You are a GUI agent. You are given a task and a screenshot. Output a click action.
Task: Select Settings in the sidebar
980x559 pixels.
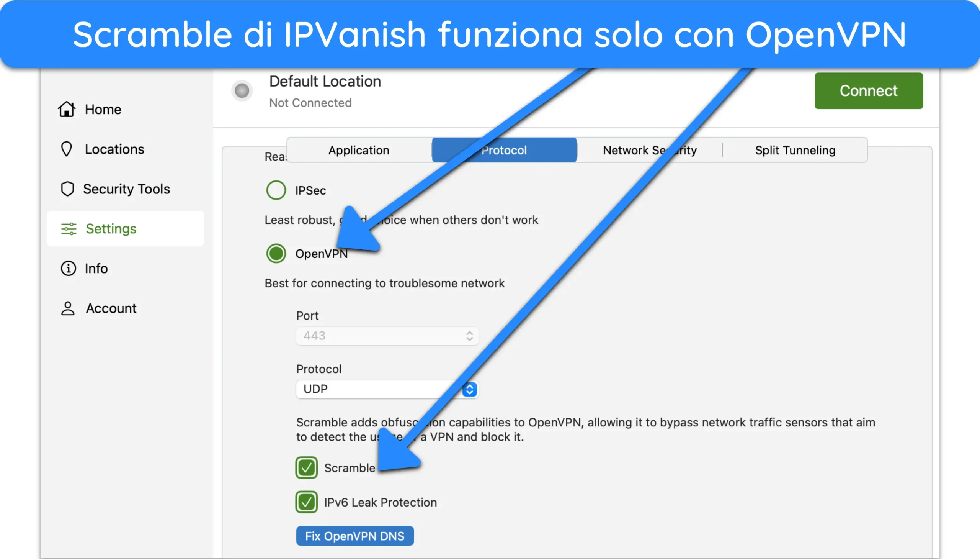(x=126, y=229)
